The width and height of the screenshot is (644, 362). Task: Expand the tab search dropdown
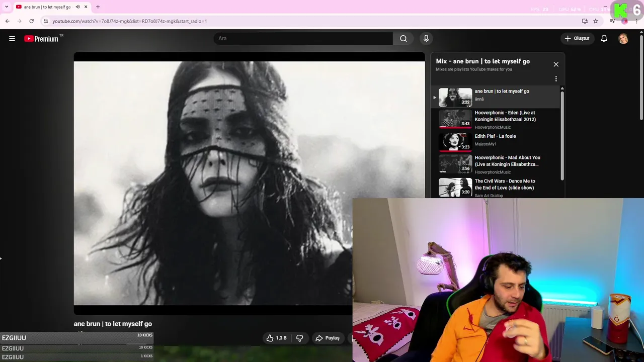tap(7, 7)
